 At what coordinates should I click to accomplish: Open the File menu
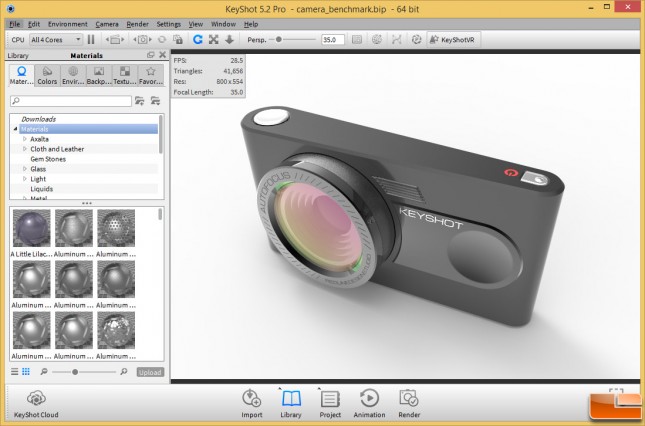click(x=14, y=24)
